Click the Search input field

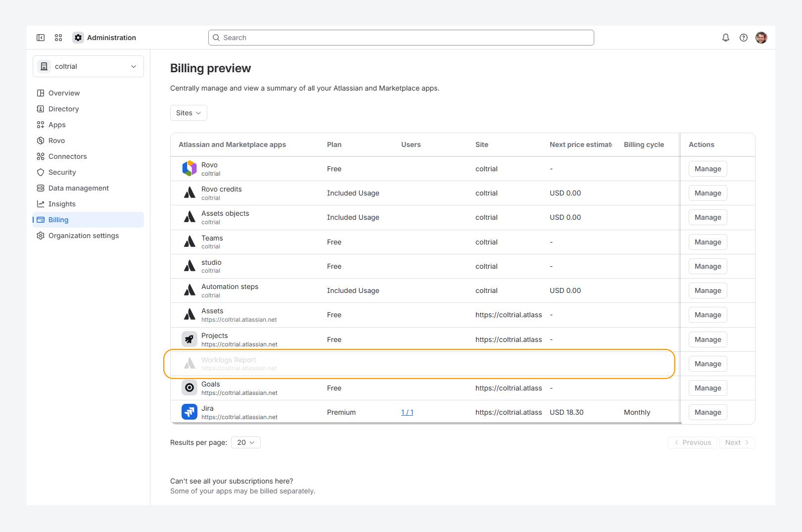(401, 38)
